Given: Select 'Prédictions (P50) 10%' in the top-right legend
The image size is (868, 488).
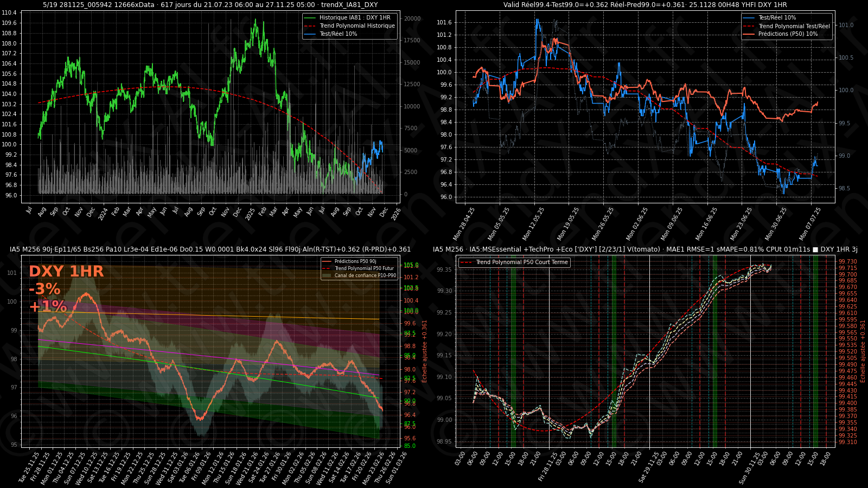Looking at the screenshot, I should (788, 34).
